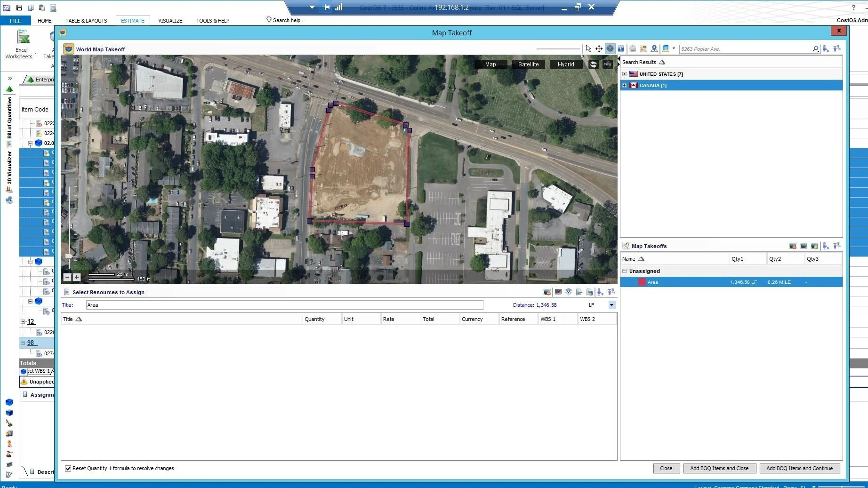Click the Title input field containing Area
Image resolution: width=868 pixels, height=488 pixels.
click(284, 305)
